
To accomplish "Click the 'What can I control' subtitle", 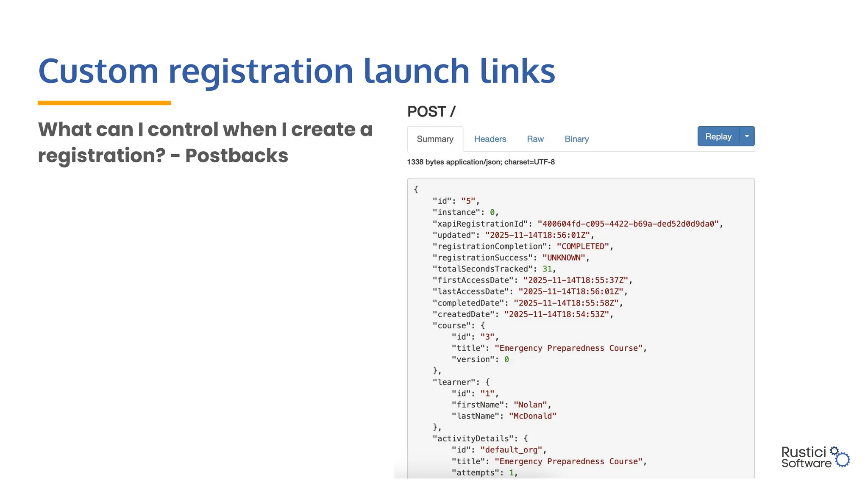I will point(205,142).
